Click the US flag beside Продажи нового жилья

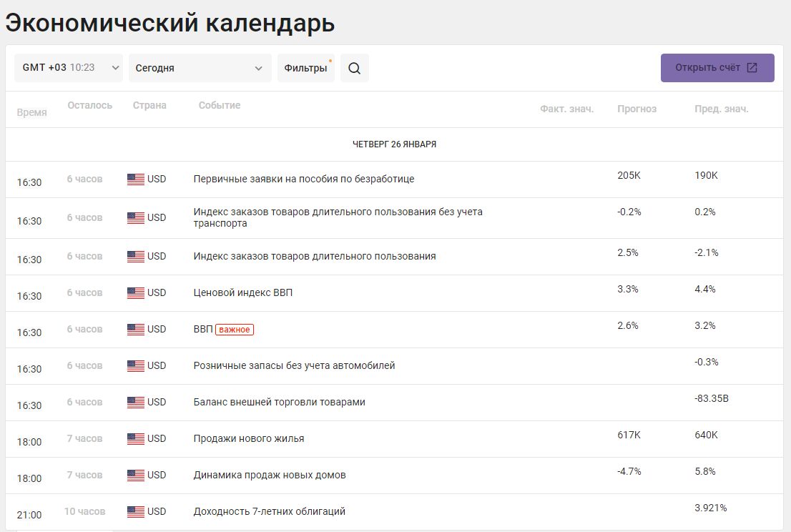point(136,439)
